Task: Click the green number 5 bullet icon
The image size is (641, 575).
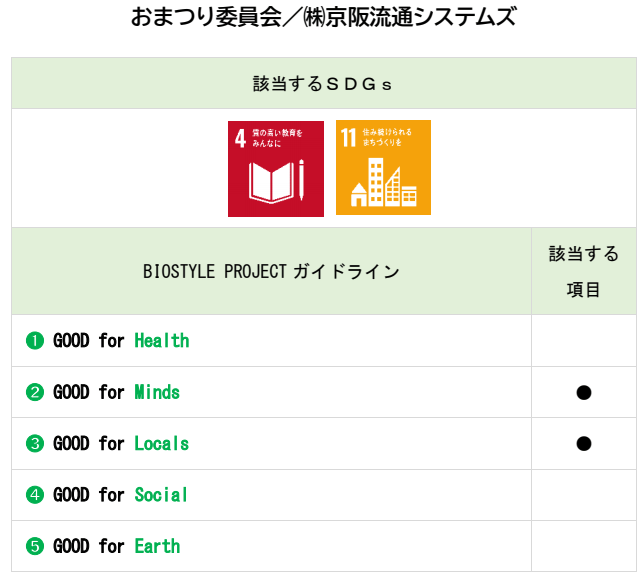Action: 35,547
